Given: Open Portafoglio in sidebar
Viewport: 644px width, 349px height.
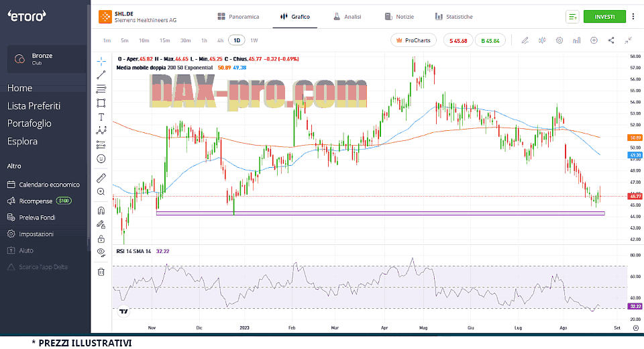Looking at the screenshot, I should click(x=29, y=123).
